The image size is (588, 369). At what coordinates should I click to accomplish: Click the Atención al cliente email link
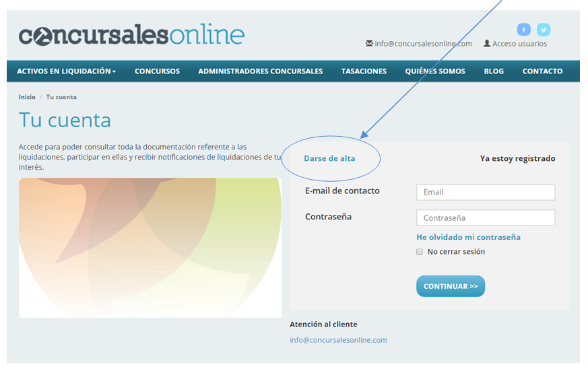[338, 340]
